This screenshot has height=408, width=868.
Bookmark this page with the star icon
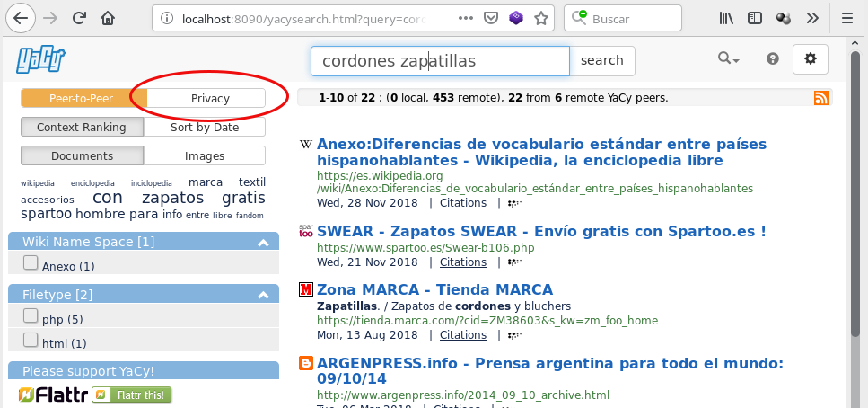click(541, 18)
